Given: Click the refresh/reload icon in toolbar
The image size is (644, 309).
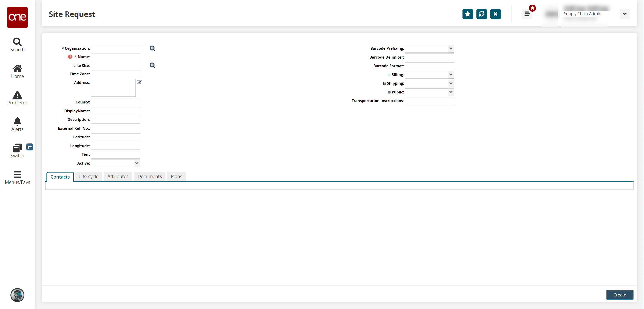Looking at the screenshot, I should click(481, 14).
